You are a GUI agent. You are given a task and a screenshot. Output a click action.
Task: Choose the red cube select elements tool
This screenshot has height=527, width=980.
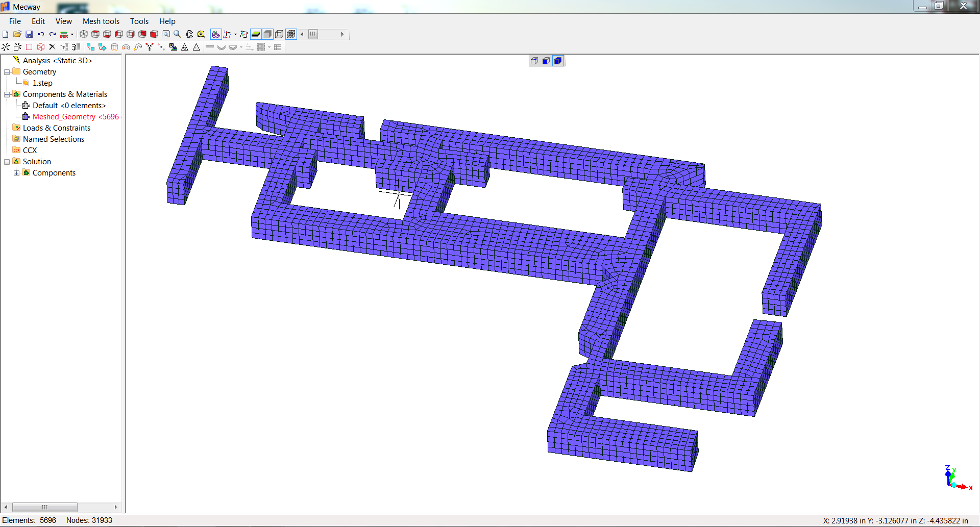pos(41,47)
